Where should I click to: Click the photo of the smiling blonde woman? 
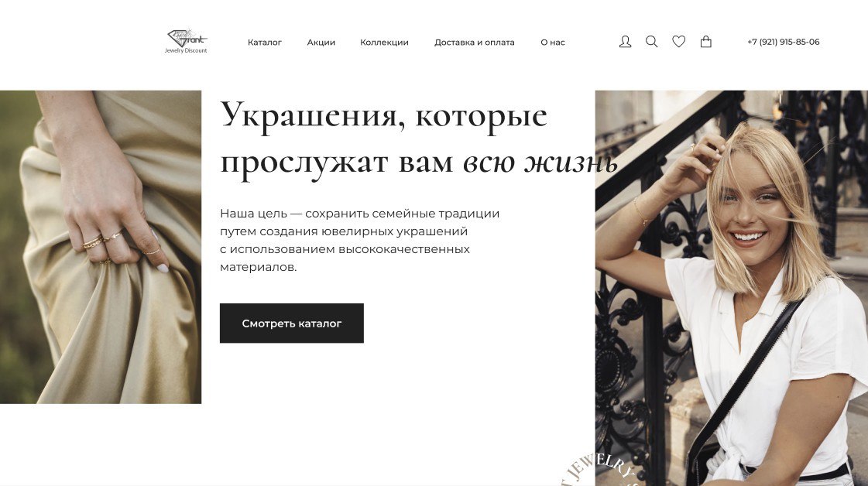[x=731, y=288]
